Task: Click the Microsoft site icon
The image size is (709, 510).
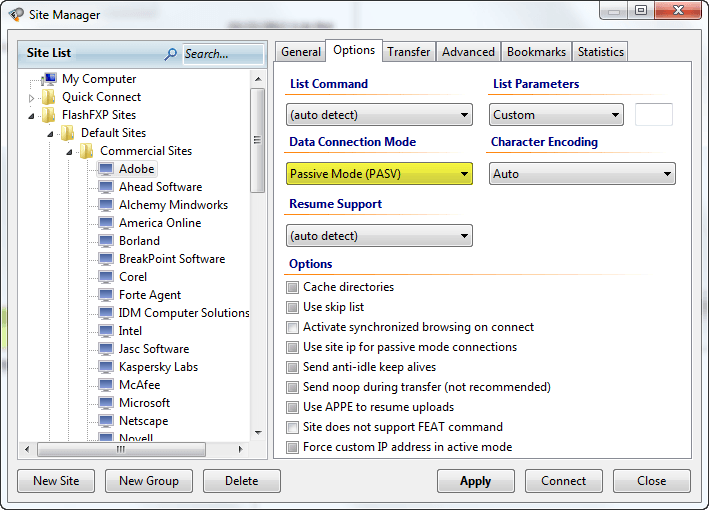Action: pyautogui.click(x=106, y=403)
